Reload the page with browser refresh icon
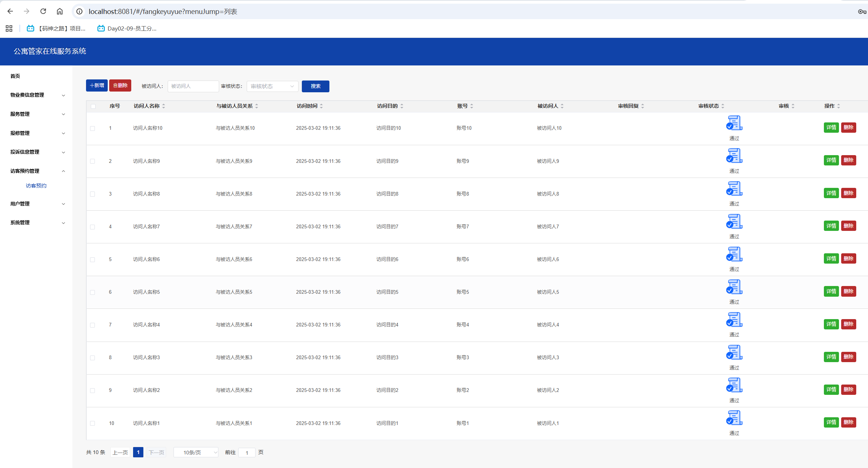The height and width of the screenshot is (468, 868). (43, 11)
